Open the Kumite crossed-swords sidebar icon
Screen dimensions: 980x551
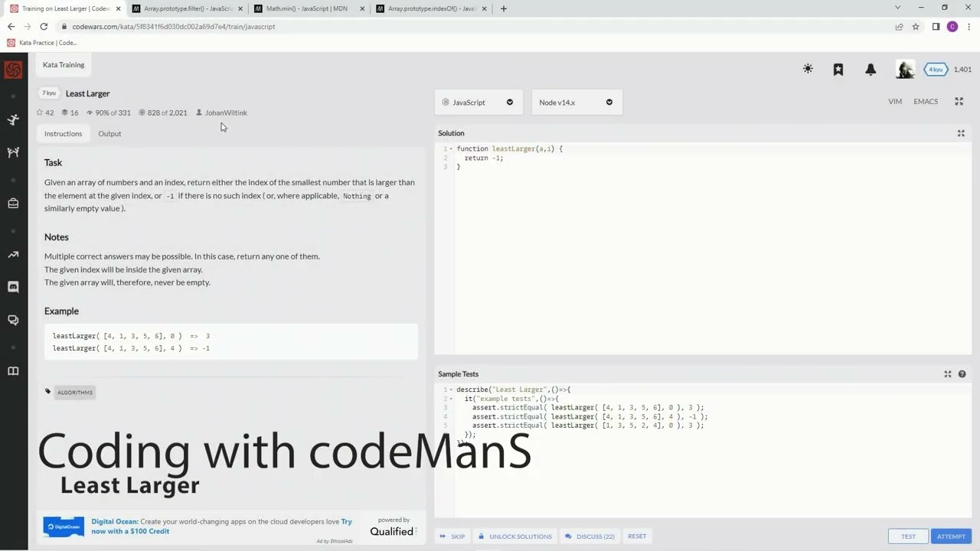(x=13, y=152)
